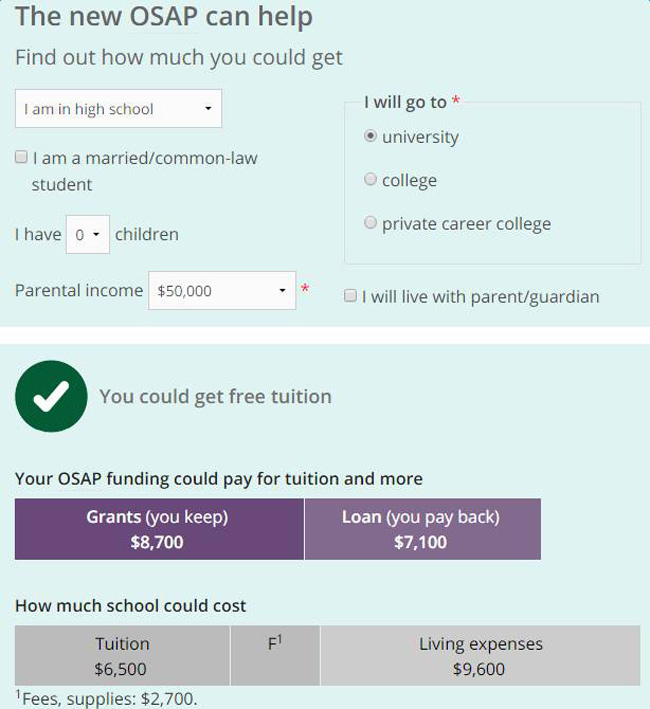Open the Parental income $50,000 dropdown

[221, 291]
